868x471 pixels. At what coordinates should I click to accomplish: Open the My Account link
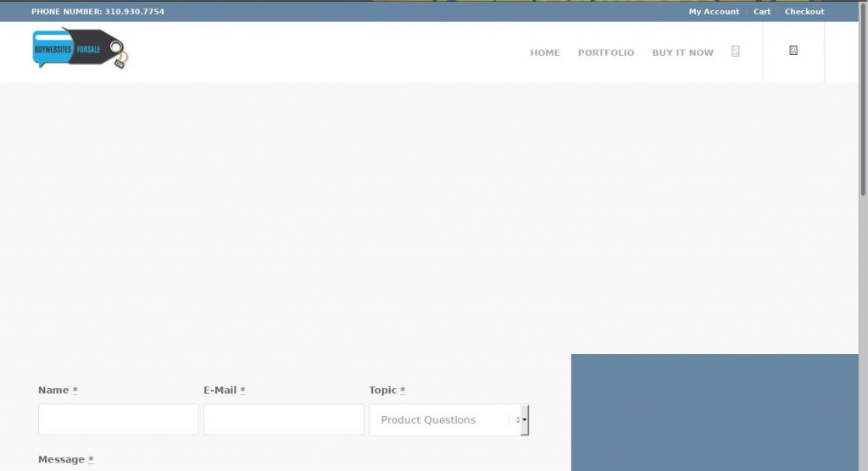(714, 12)
